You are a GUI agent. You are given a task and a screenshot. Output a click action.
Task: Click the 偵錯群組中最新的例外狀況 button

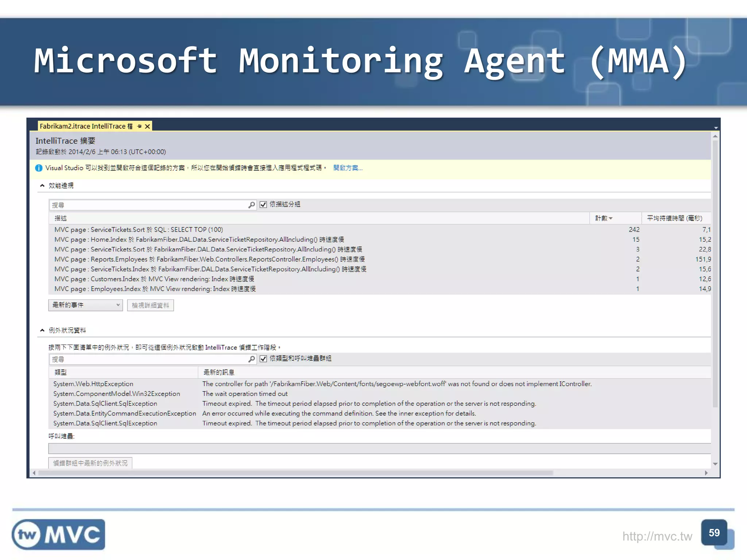90,463
